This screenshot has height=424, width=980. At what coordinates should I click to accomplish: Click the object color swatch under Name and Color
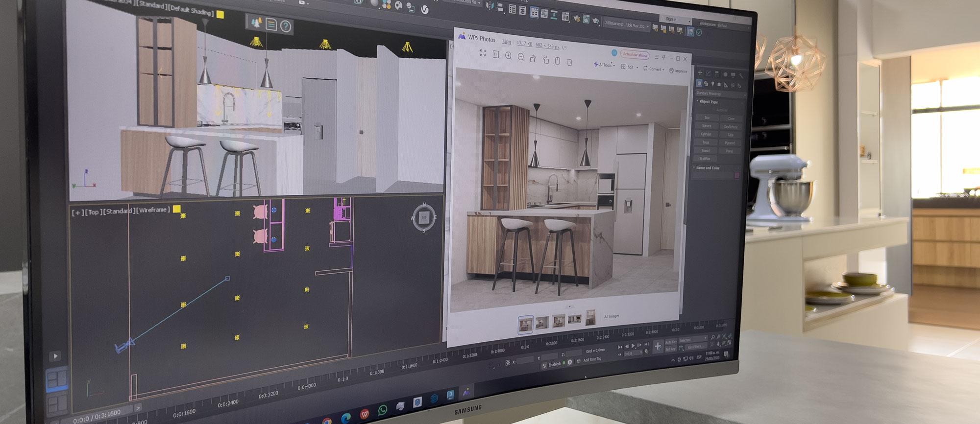click(x=736, y=175)
